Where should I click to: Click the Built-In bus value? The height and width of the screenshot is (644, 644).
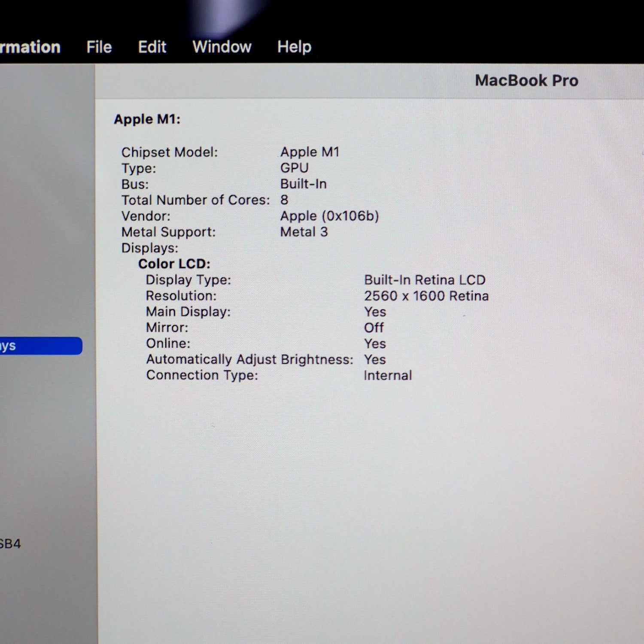(x=303, y=184)
